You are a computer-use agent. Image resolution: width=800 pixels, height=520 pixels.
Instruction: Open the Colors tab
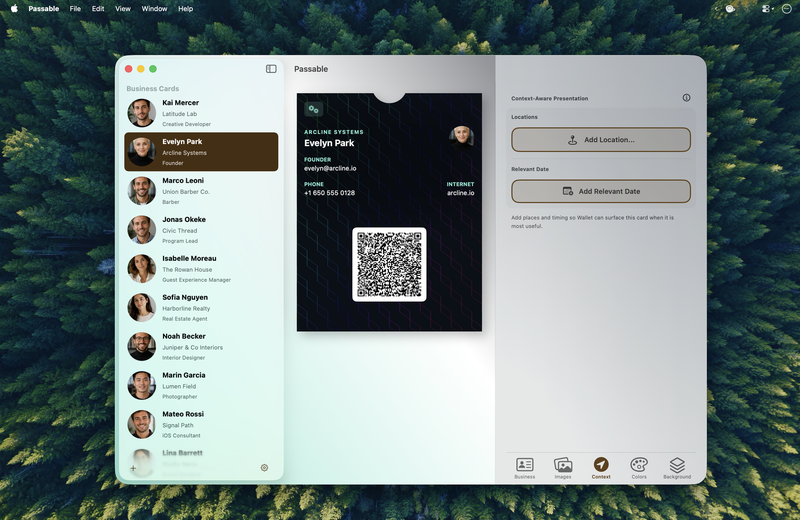coord(639,467)
